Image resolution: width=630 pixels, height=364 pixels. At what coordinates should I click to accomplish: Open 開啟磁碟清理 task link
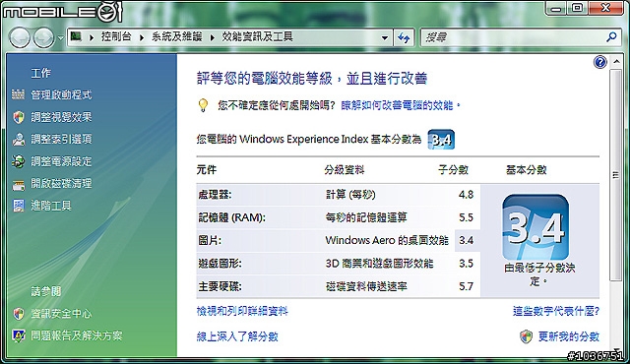coord(61,183)
